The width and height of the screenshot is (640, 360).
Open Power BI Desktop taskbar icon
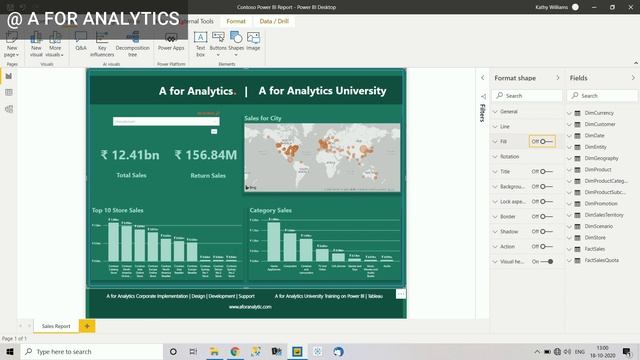[x=297, y=351]
